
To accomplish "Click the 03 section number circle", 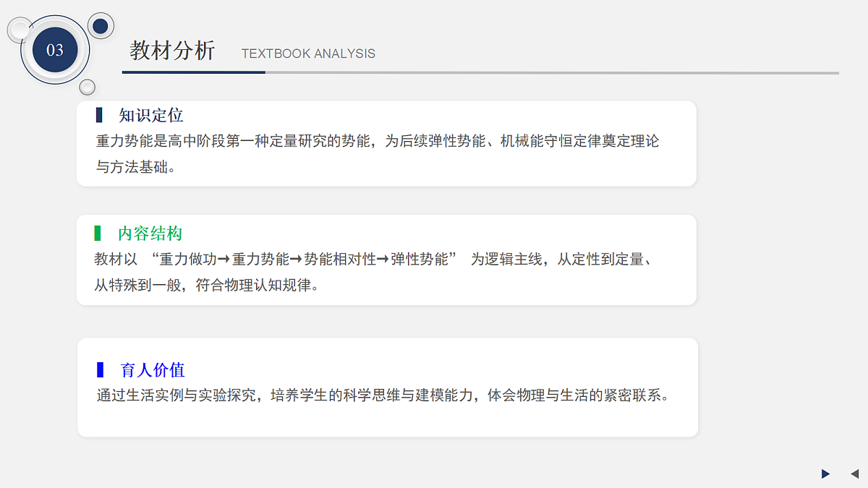I will click(x=55, y=50).
